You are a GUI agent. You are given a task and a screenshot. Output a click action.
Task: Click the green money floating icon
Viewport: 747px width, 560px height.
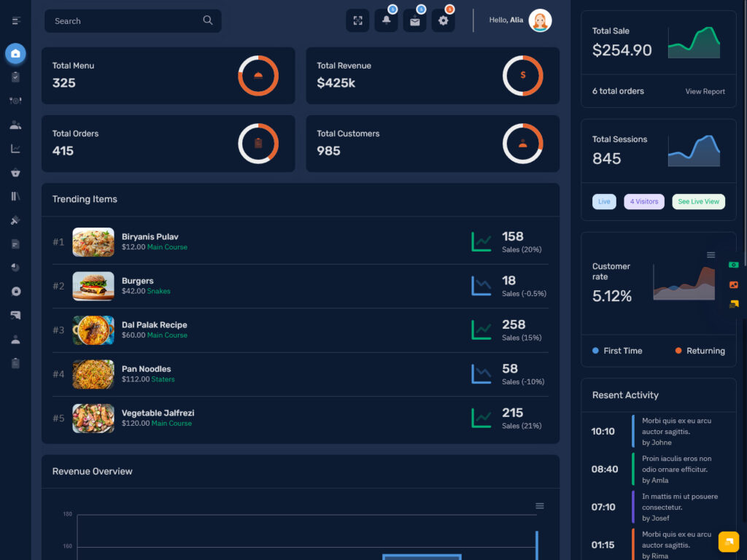734,265
